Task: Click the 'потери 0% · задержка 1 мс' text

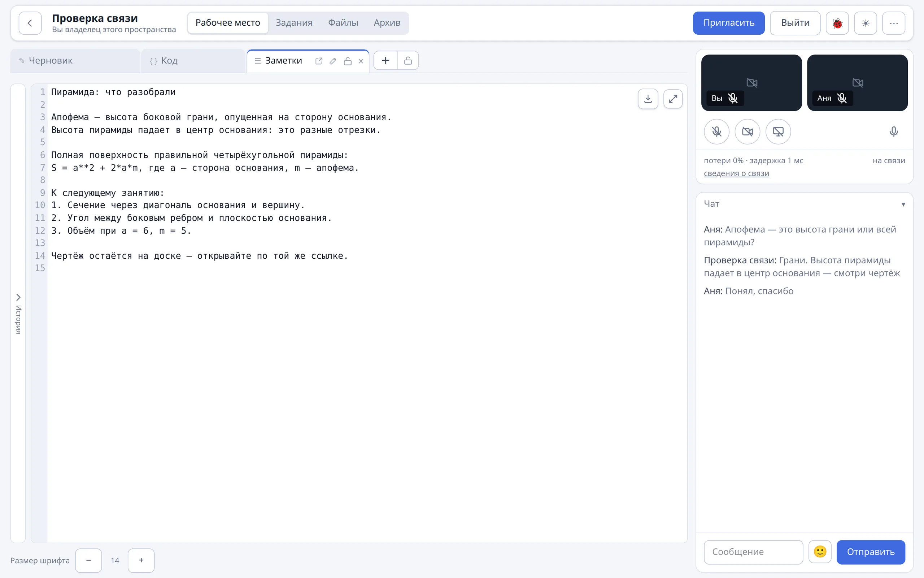Action: point(753,160)
